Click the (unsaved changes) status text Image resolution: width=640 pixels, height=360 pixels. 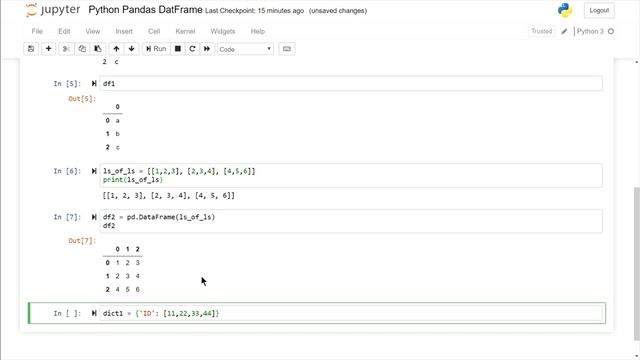(x=338, y=11)
